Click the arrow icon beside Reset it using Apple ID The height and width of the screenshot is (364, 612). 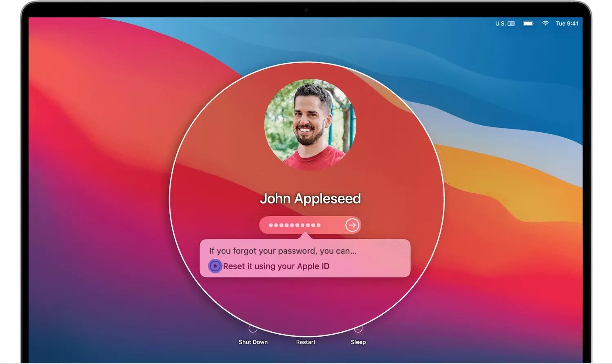(215, 266)
